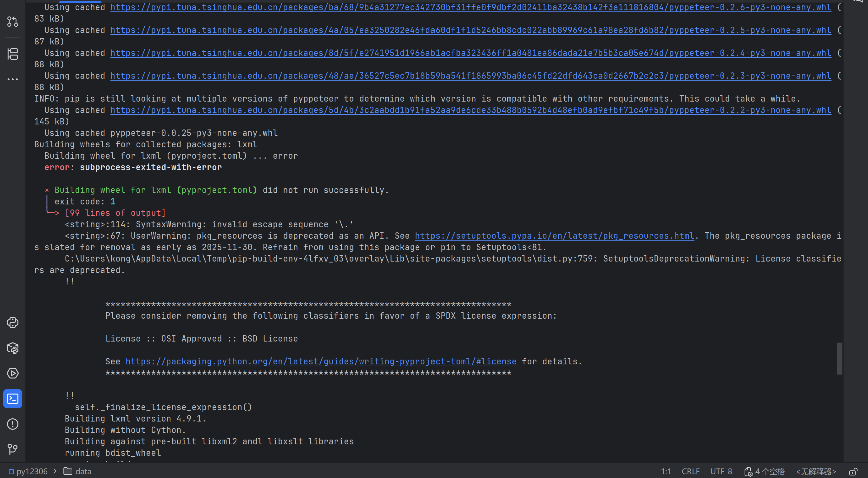Toggle the read-only lock icon in status bar
Viewport: 868px width, 478px height.
(x=853, y=472)
